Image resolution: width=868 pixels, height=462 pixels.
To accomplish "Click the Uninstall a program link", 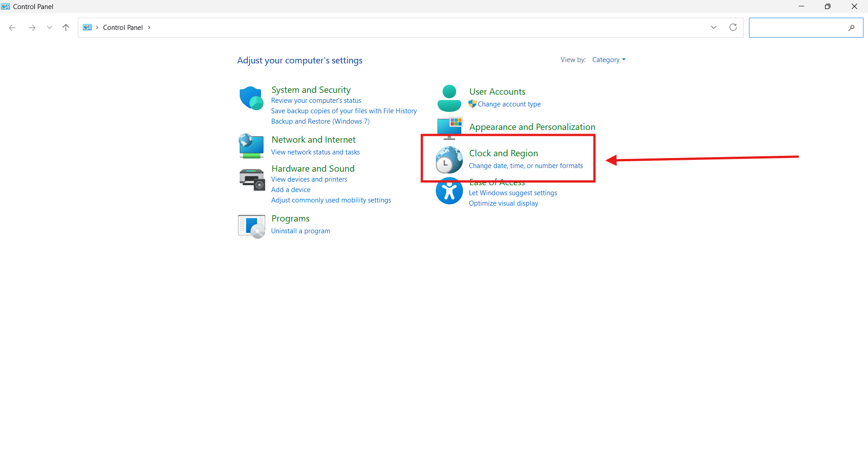I will [x=300, y=231].
